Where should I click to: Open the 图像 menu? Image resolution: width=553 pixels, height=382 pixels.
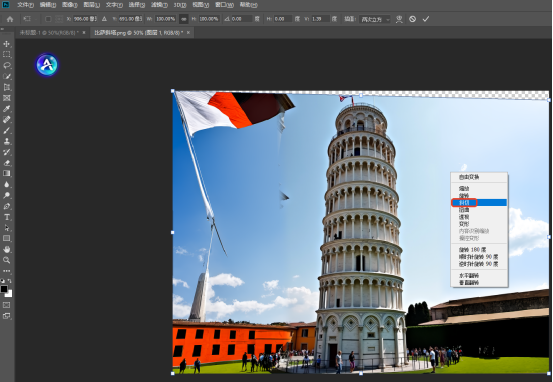pos(69,5)
